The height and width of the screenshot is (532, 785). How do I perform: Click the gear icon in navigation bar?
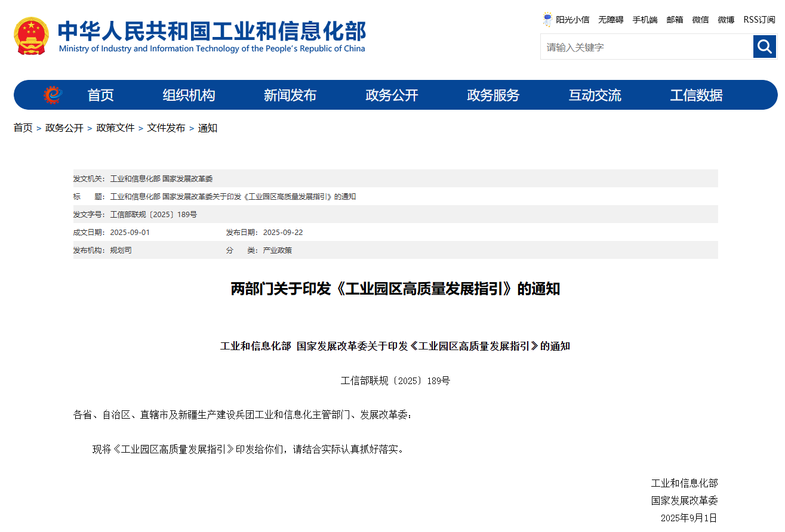pos(53,95)
